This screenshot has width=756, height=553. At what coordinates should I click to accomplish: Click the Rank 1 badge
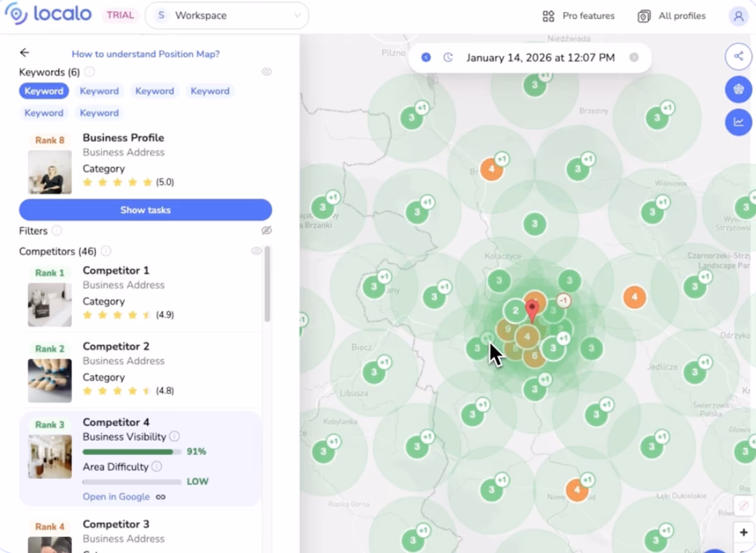(50, 273)
